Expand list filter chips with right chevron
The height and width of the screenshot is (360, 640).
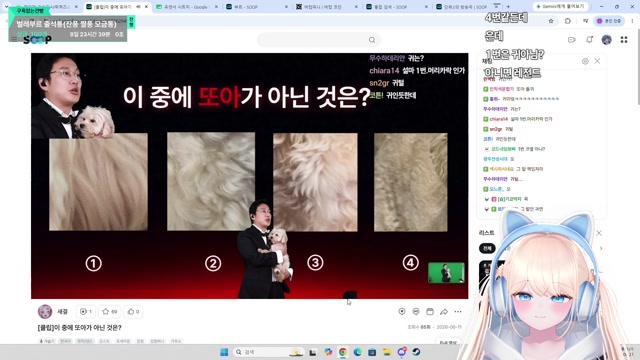[x=601, y=248]
